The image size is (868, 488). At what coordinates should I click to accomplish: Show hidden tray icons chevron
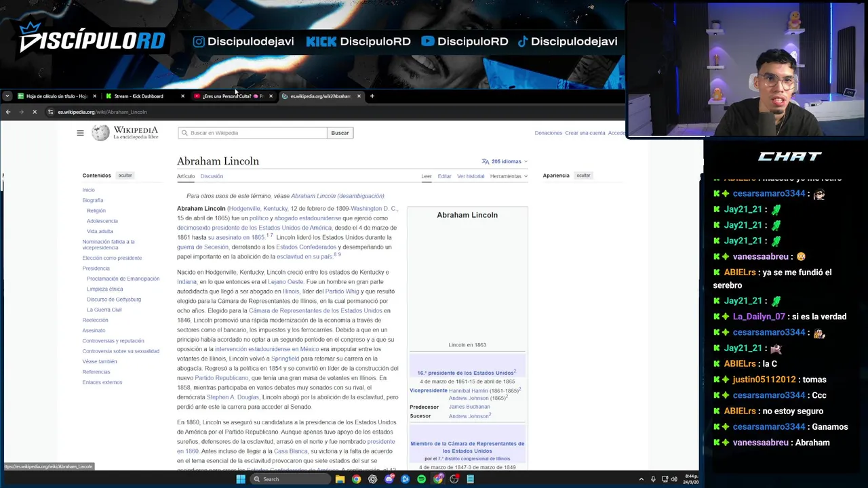(642, 479)
